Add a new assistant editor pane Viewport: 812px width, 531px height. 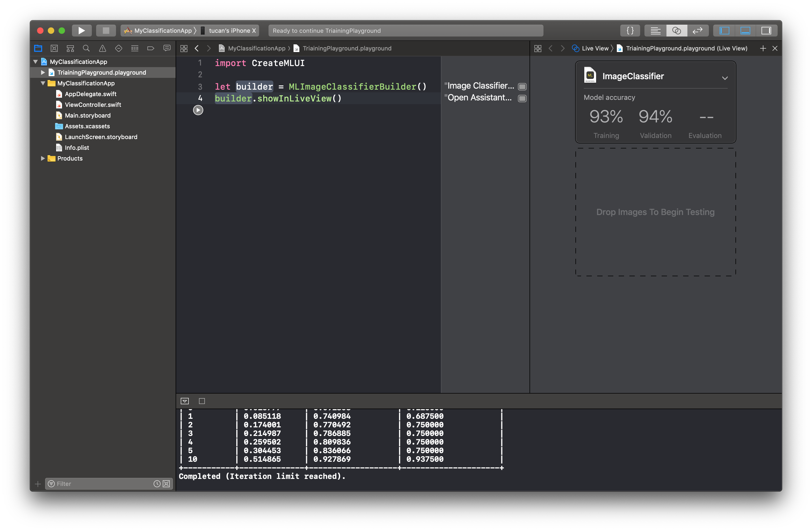click(x=763, y=48)
